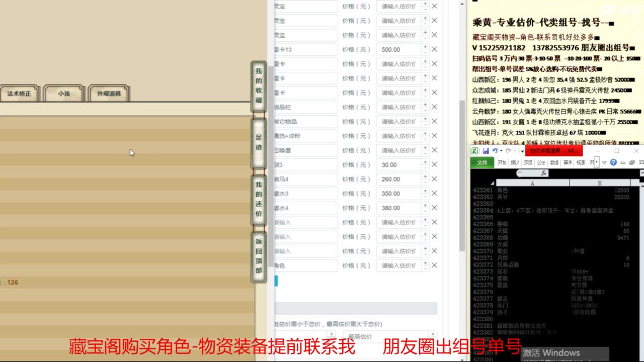
Task: Open the Excel undo history dropdown
Action: click(x=500, y=151)
